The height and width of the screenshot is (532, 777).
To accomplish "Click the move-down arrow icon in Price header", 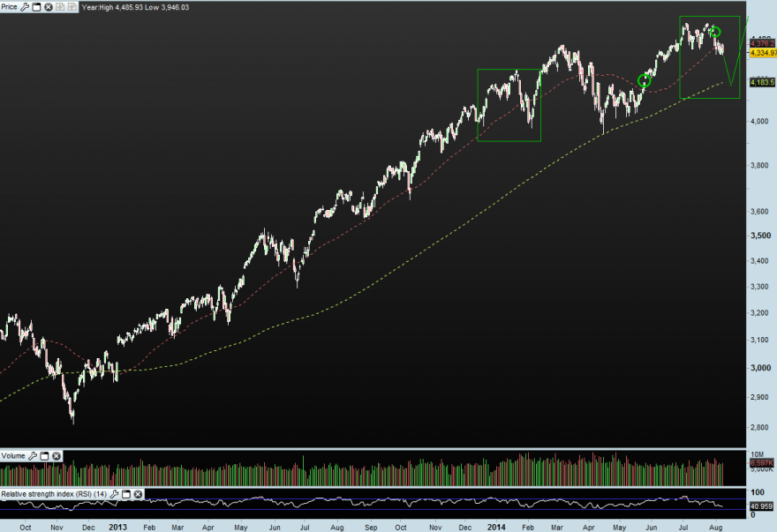I will [60, 7].
